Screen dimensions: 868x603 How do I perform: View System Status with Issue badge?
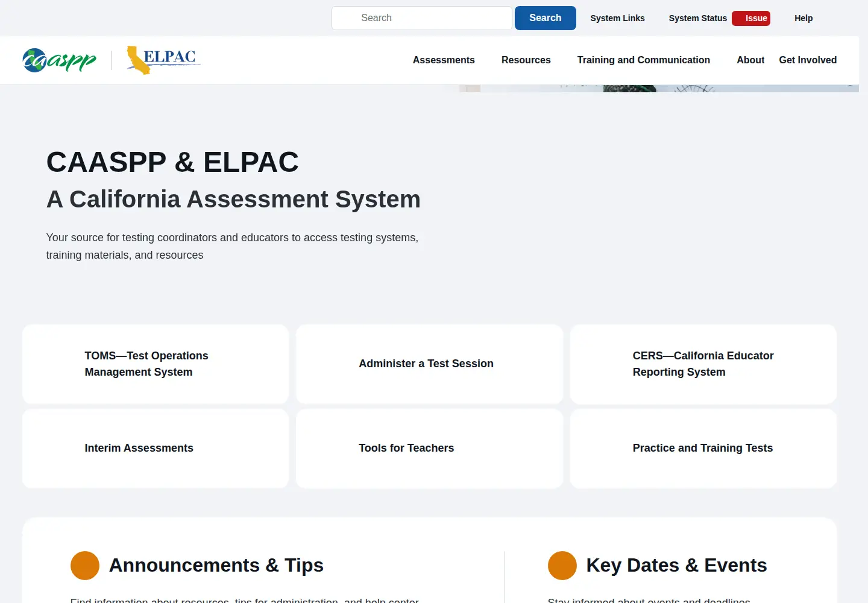719,18
